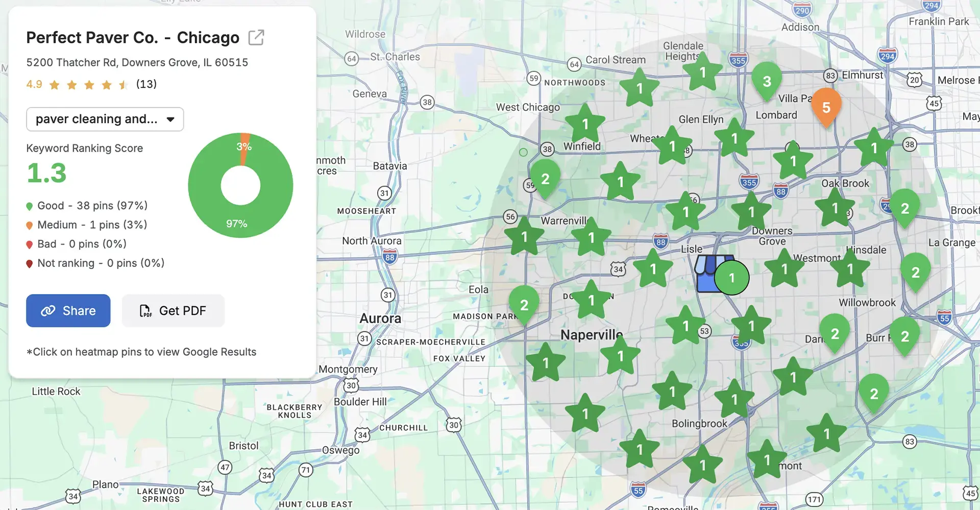
Task: Click the green pin ranked 2 near Darien
Action: tap(835, 334)
